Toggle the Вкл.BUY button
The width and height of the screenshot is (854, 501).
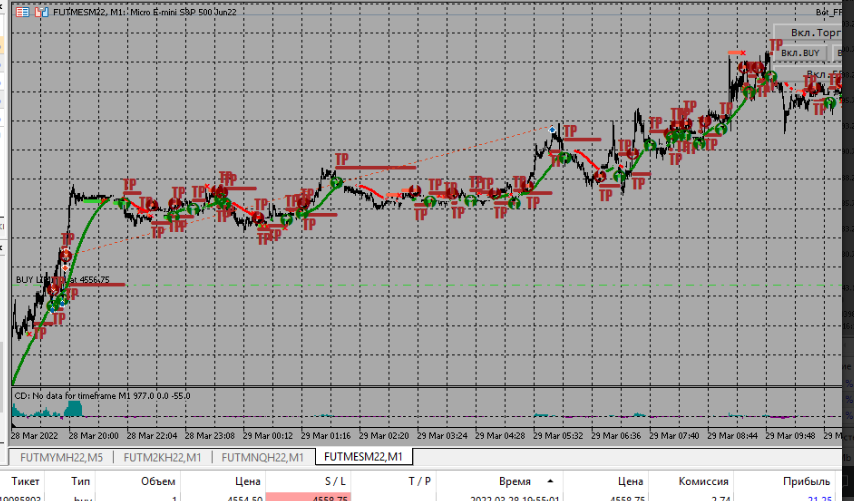coord(800,53)
